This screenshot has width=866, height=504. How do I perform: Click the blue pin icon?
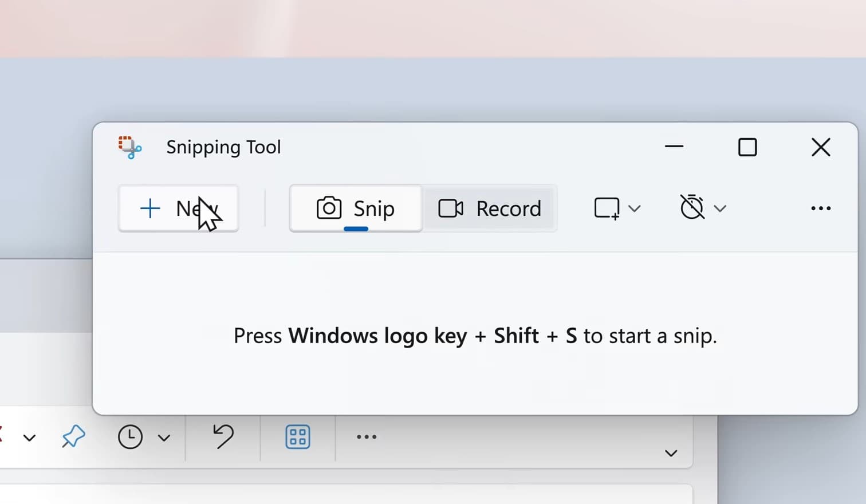[73, 437]
